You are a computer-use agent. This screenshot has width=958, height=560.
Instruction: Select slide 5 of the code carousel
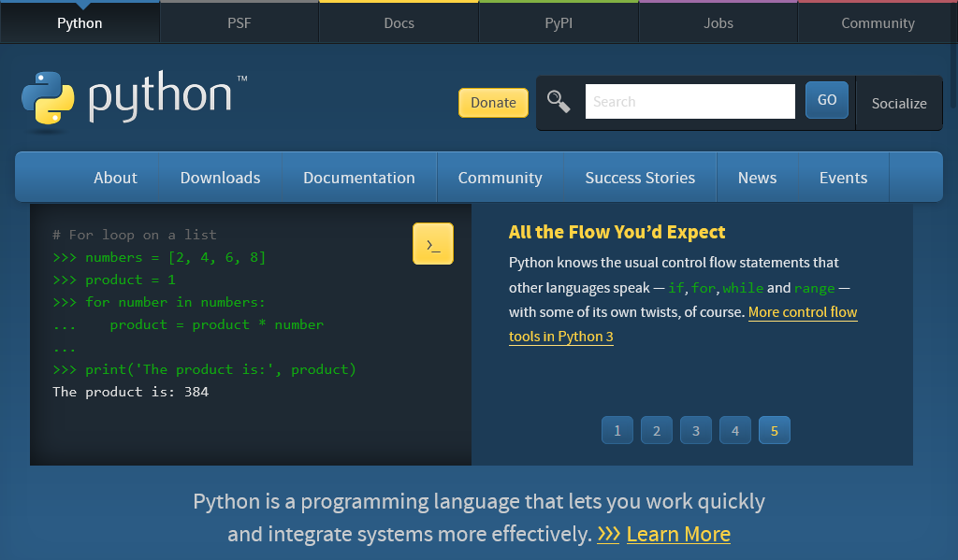pos(774,431)
